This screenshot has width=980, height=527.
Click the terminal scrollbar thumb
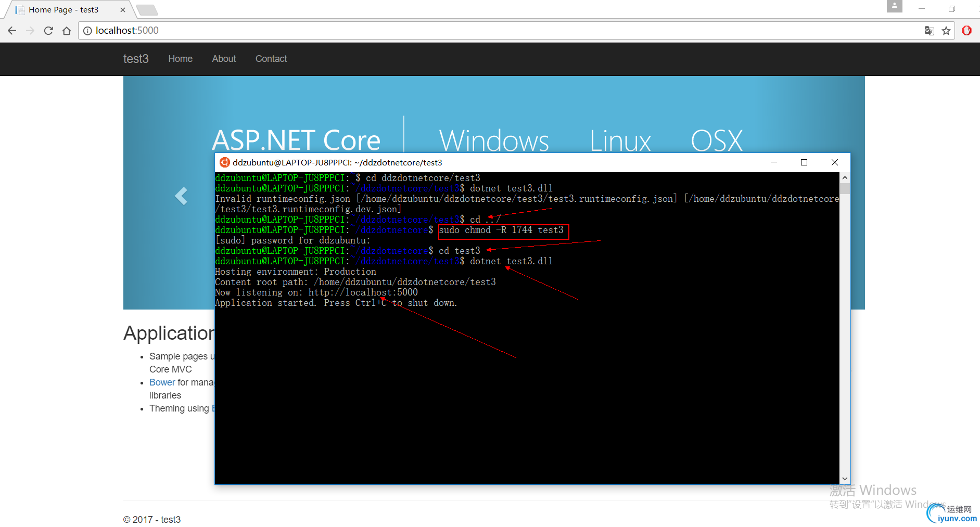[845, 188]
